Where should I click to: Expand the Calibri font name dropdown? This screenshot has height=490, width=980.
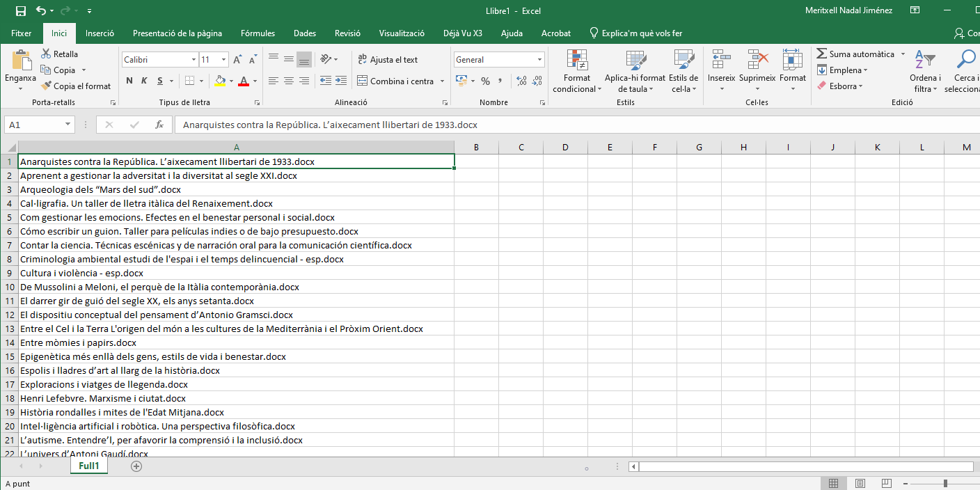(193, 60)
